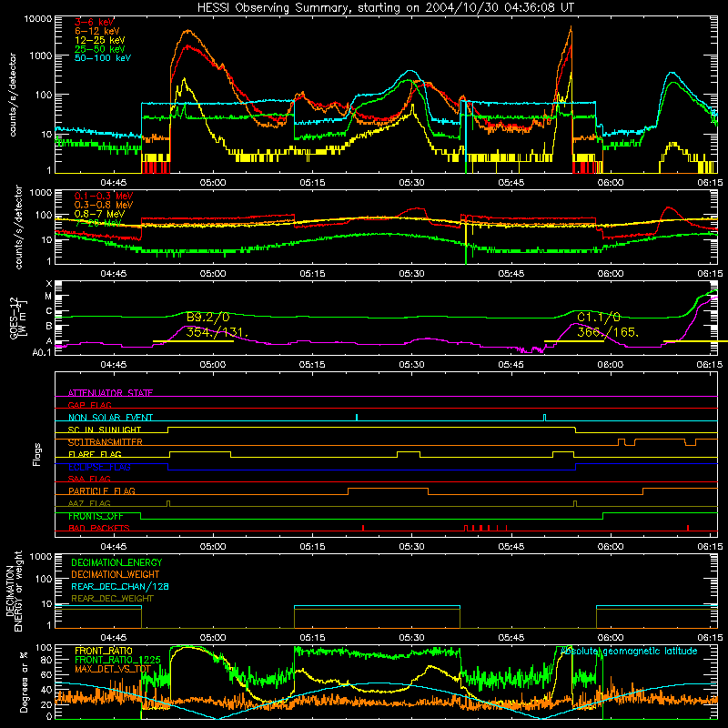Click the A0.1 label on the GOES axis
Viewport: 728px width, 728px height.
tap(42, 352)
